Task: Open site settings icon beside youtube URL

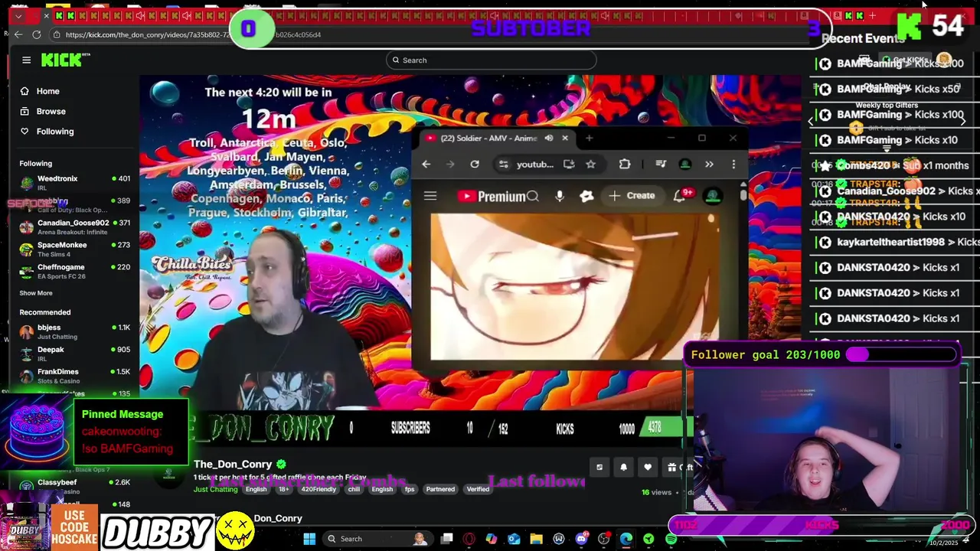Action: (503, 164)
